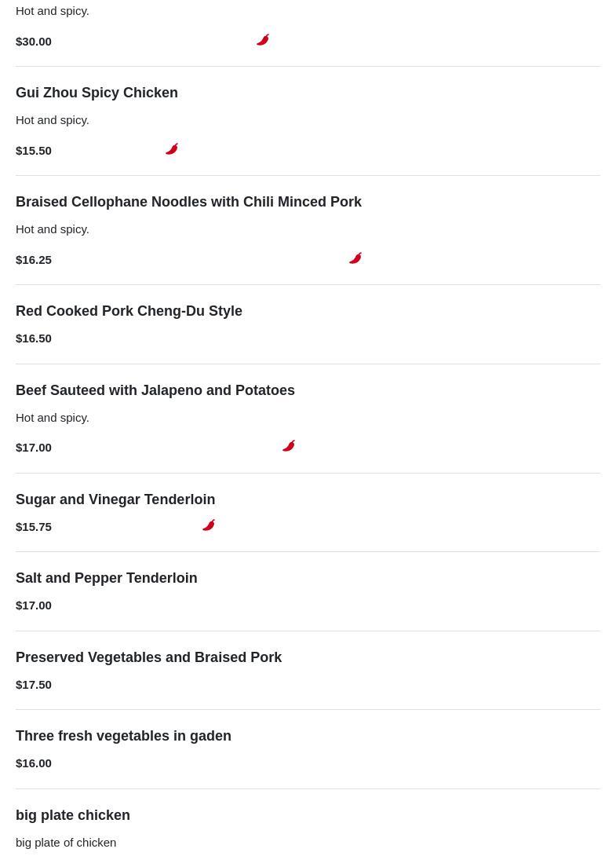
Task: Choose Preserved Vegetables and Braised Pork
Action: [148, 657]
